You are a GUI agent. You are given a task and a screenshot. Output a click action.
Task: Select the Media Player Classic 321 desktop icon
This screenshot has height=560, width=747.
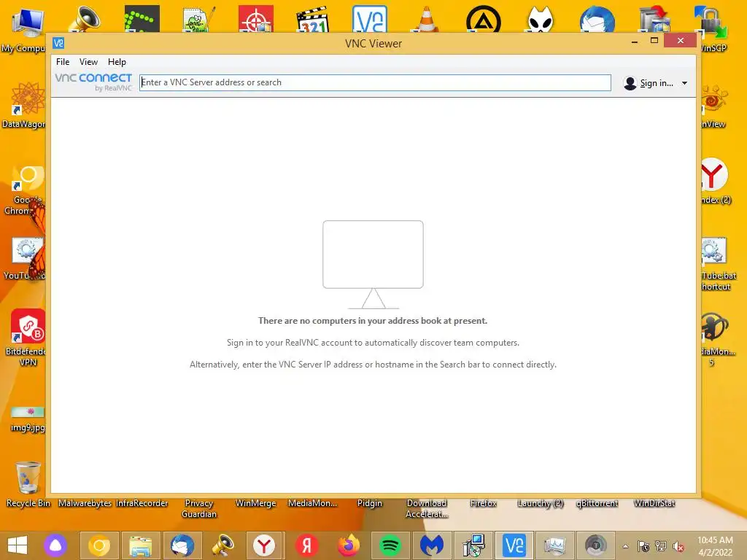point(313,19)
